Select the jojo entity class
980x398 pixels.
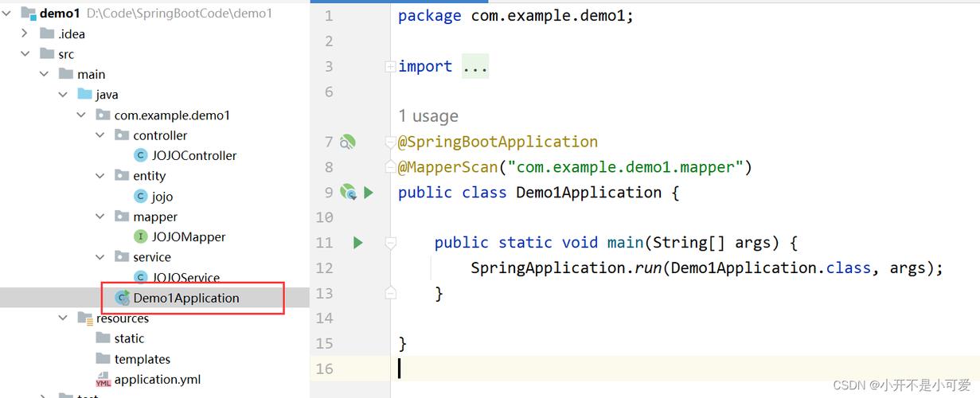point(162,197)
